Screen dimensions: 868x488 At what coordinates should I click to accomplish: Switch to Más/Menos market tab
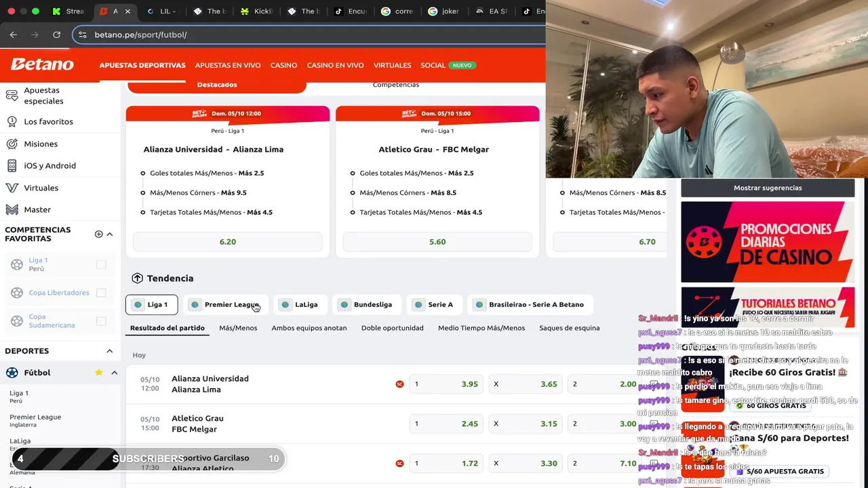pos(238,328)
